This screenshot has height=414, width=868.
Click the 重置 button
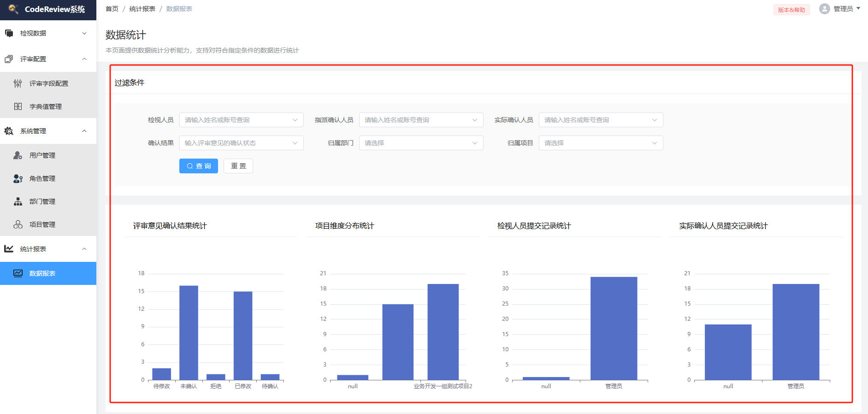[238, 166]
